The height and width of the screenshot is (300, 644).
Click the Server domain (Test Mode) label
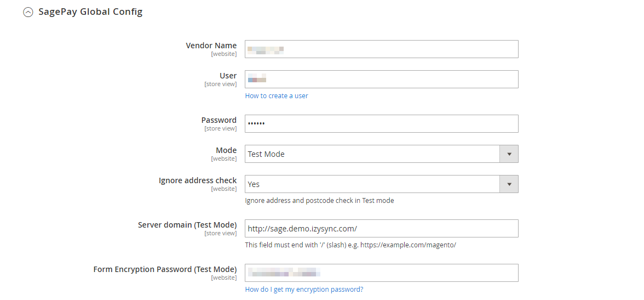click(x=187, y=225)
